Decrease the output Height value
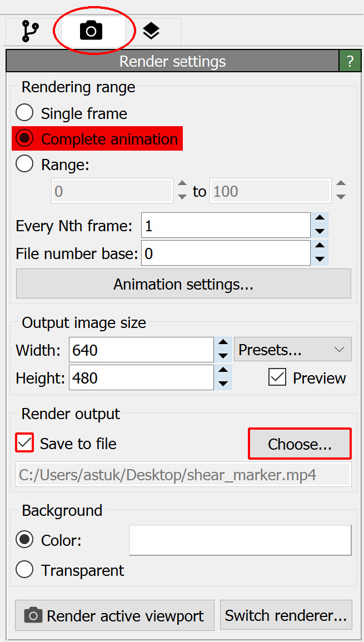Screen dimensions: 364x642 click(x=223, y=384)
